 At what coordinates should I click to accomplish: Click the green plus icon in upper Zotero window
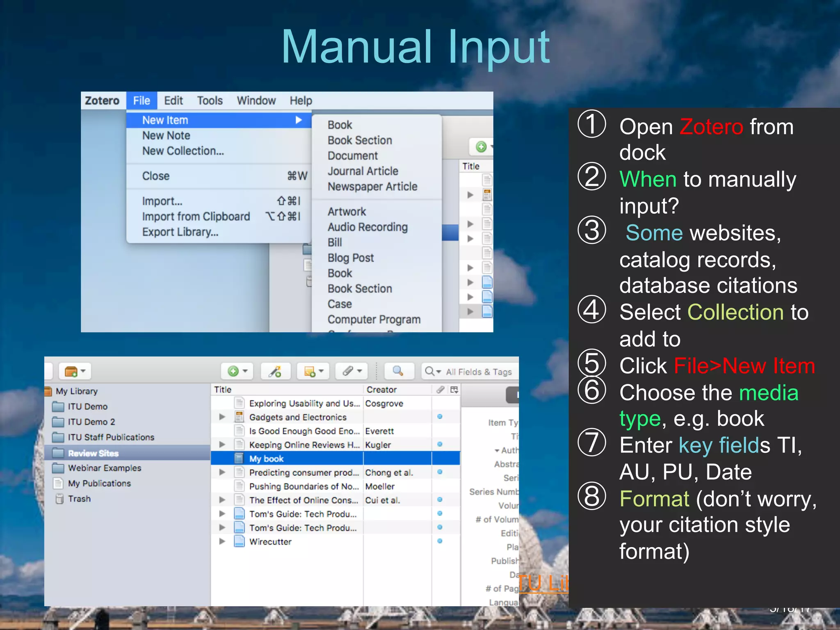point(481,146)
